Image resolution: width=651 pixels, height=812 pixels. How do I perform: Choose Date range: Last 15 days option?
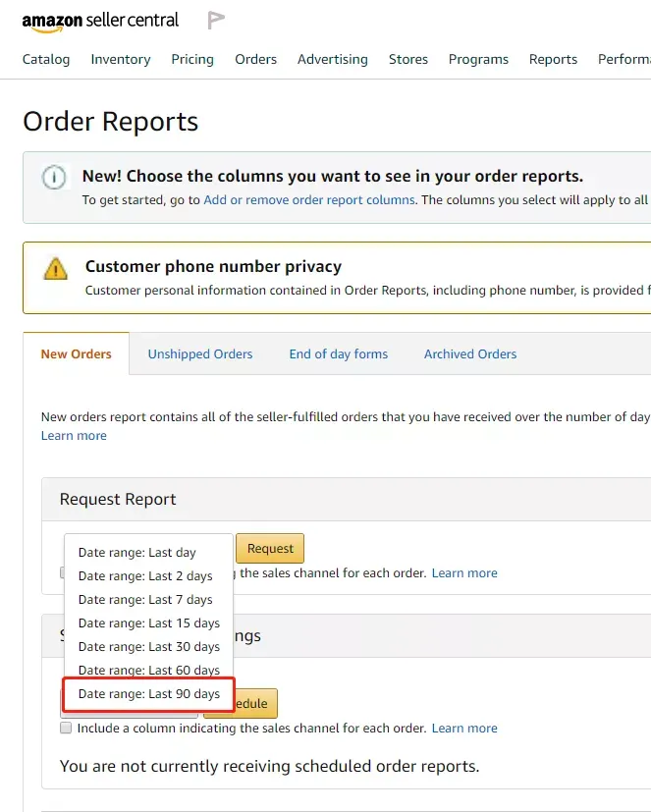click(148, 623)
